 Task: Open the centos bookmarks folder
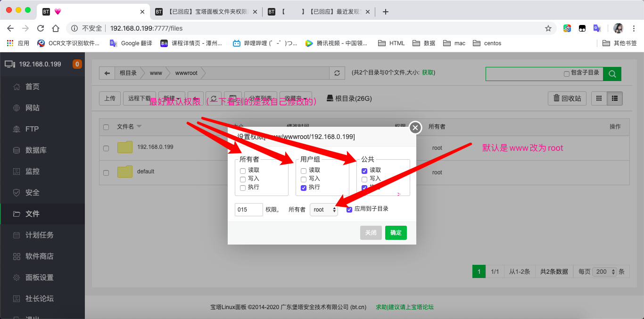(487, 43)
